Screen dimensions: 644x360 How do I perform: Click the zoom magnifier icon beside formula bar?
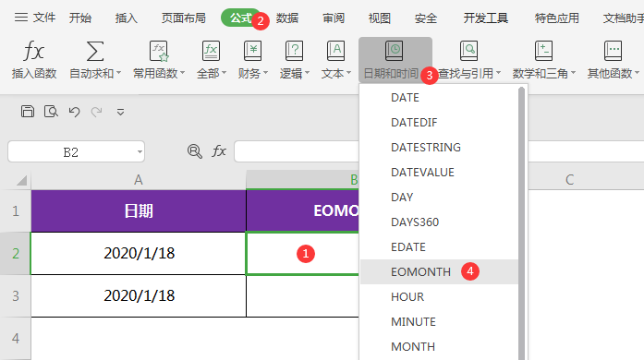pyautogui.click(x=195, y=151)
